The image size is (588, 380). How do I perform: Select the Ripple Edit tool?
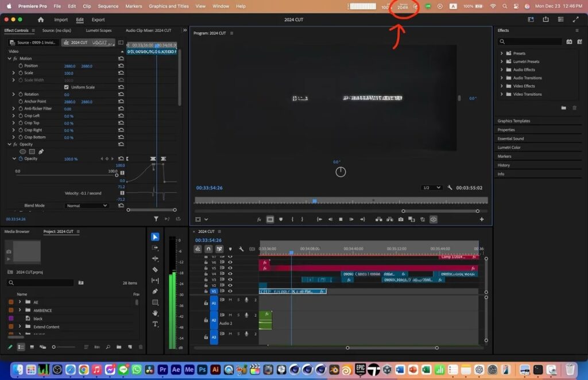click(x=155, y=258)
